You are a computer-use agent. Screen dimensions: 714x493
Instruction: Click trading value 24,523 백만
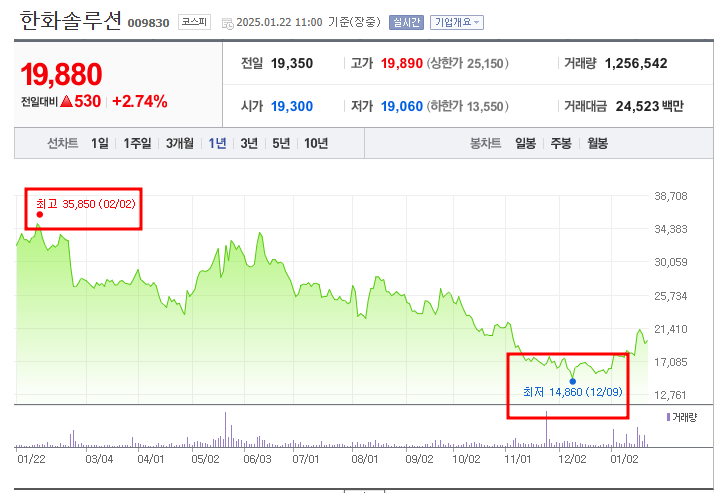649,107
